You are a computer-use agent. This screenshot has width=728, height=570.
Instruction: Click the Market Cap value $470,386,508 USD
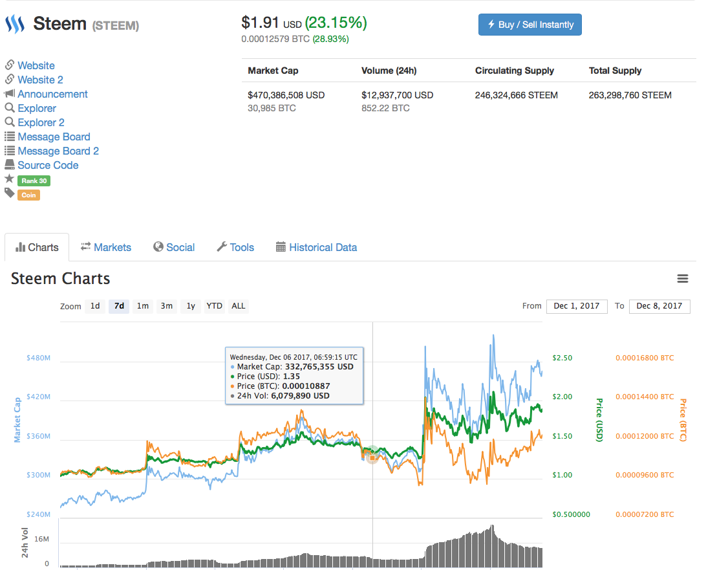point(286,95)
